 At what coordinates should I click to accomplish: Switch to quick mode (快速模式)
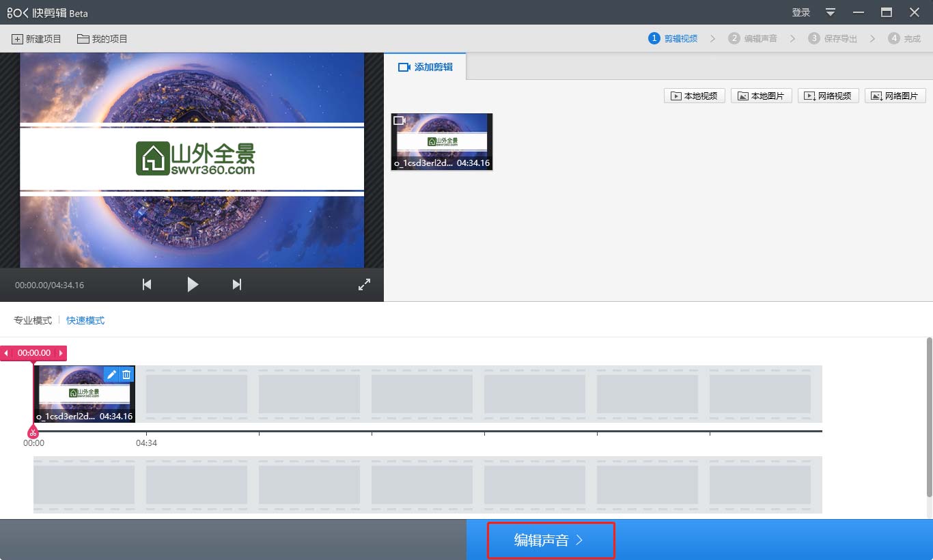[85, 320]
